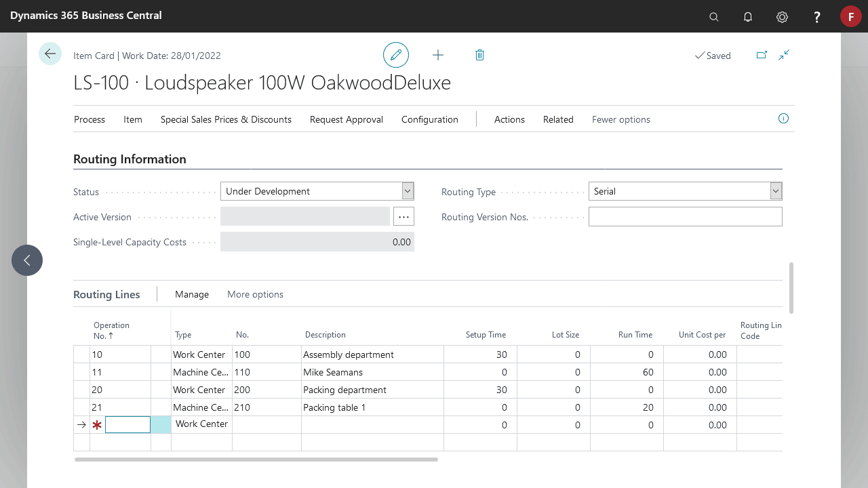Click Fewer options
868x488 pixels.
pyautogui.click(x=621, y=119)
